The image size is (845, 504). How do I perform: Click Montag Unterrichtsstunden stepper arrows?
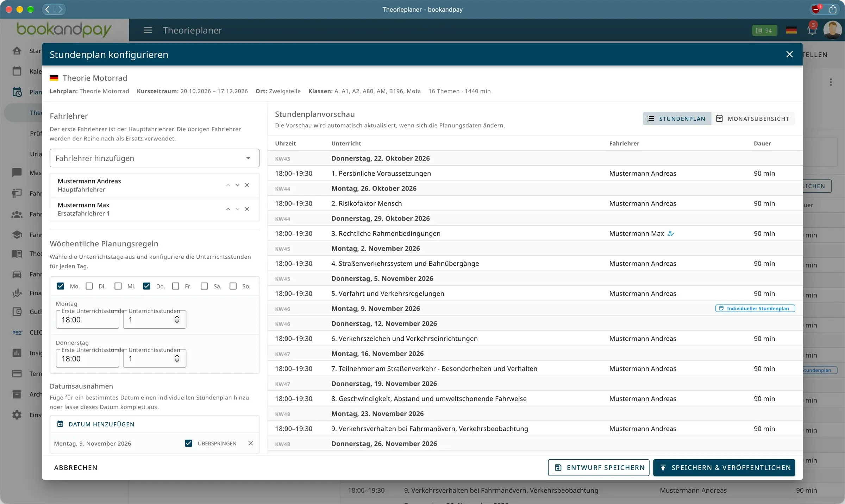point(177,319)
